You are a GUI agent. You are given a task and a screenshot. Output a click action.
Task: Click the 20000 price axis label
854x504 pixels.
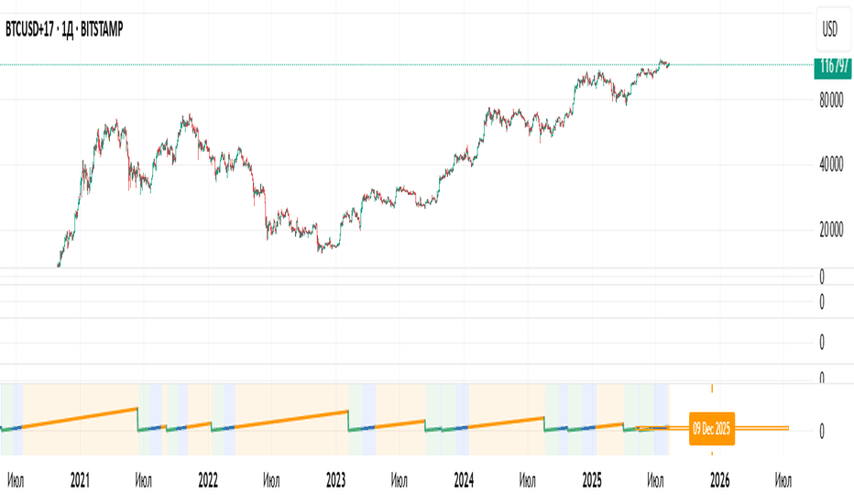pos(831,230)
